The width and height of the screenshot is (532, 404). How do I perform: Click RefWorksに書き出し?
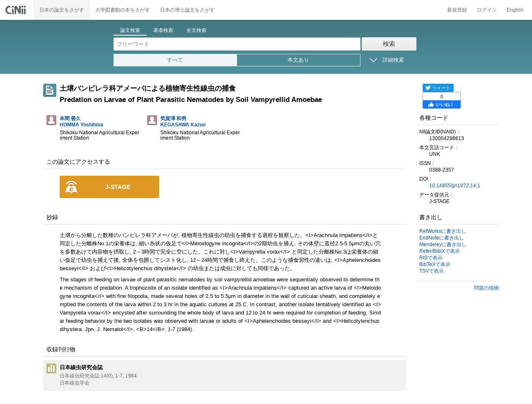click(443, 231)
